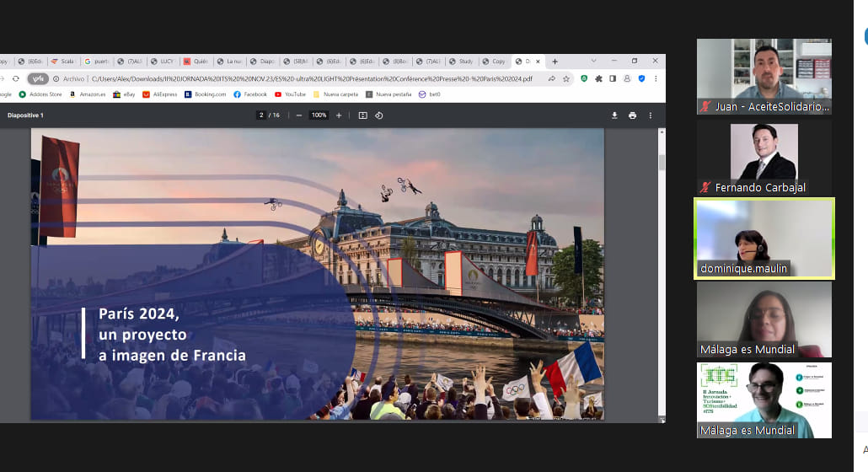The width and height of the screenshot is (868, 472).
Task: Open the YouTube bookmark
Action: click(x=290, y=94)
